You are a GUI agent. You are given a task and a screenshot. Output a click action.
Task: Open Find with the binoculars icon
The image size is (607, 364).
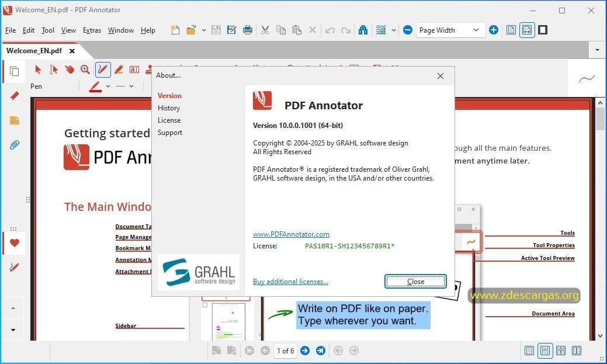363,30
